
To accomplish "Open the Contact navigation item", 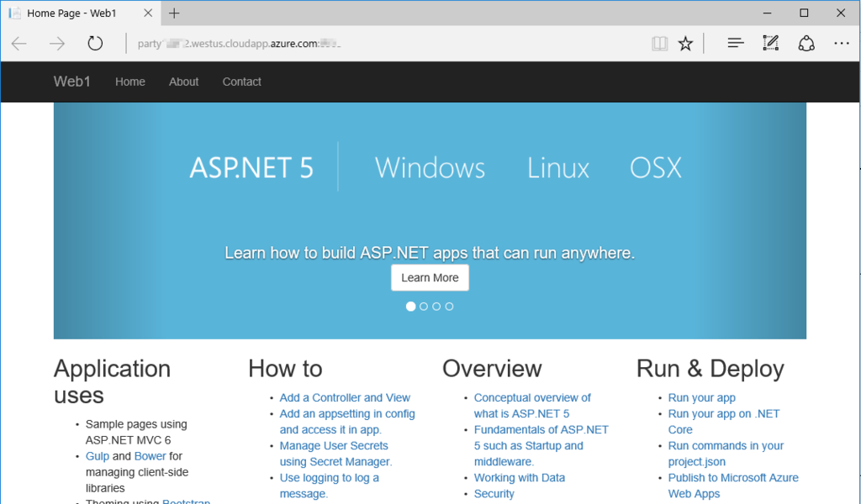I will 241,81.
